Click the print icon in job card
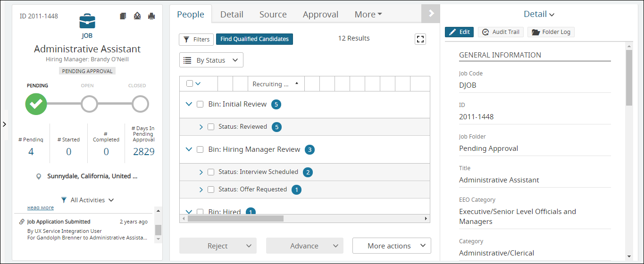 151,16
